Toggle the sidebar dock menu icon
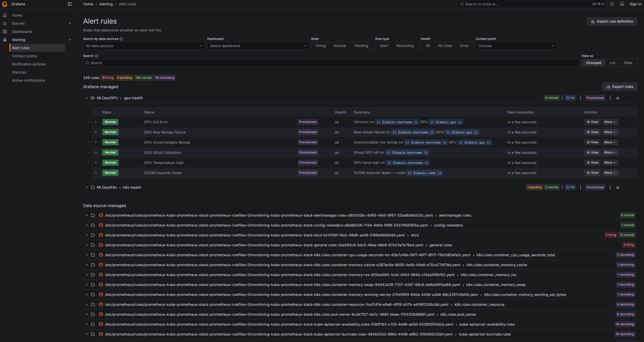The image size is (644, 342). 70,4
